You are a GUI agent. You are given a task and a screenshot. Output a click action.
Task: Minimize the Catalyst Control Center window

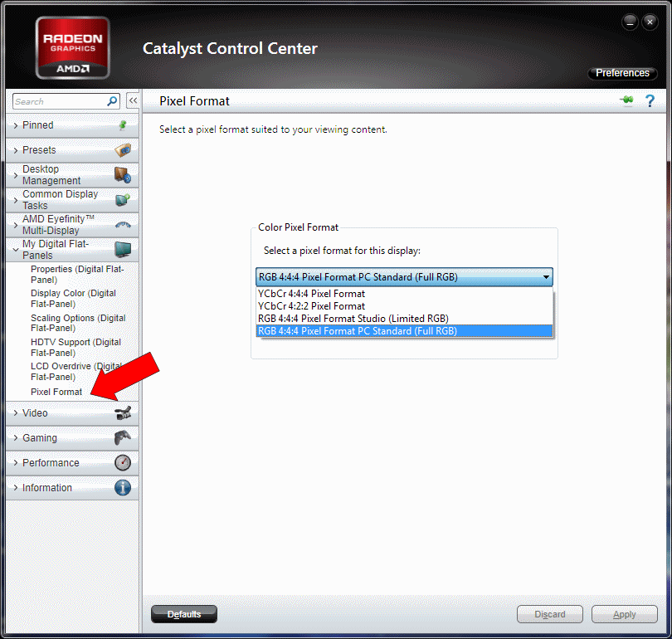[x=630, y=22]
